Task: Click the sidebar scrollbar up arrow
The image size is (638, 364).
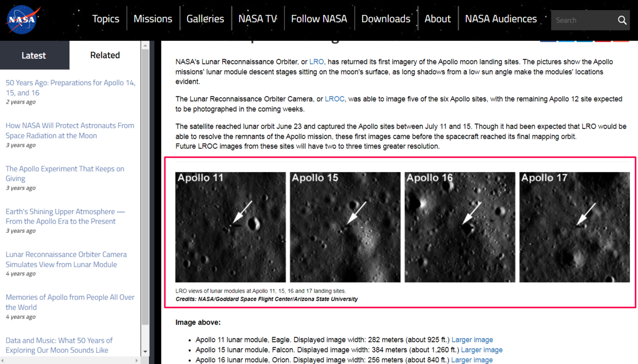Action: tap(145, 46)
